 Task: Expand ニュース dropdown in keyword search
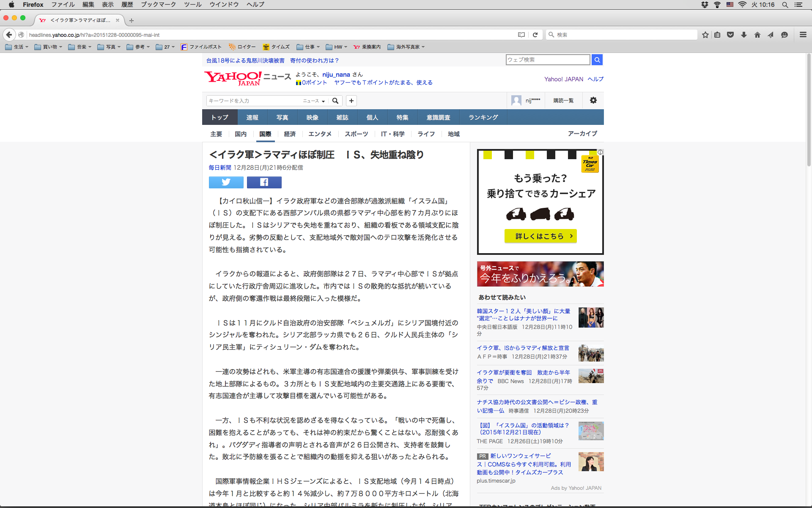tap(314, 101)
